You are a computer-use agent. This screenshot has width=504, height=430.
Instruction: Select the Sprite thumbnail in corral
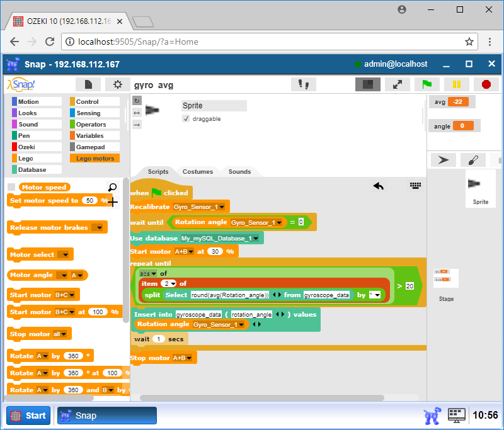pos(481,188)
